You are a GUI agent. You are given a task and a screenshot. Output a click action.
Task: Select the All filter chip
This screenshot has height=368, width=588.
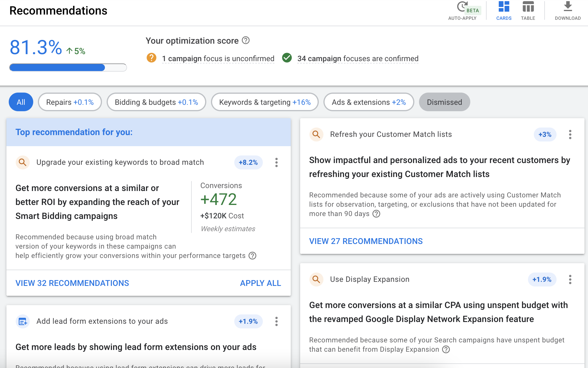click(21, 102)
